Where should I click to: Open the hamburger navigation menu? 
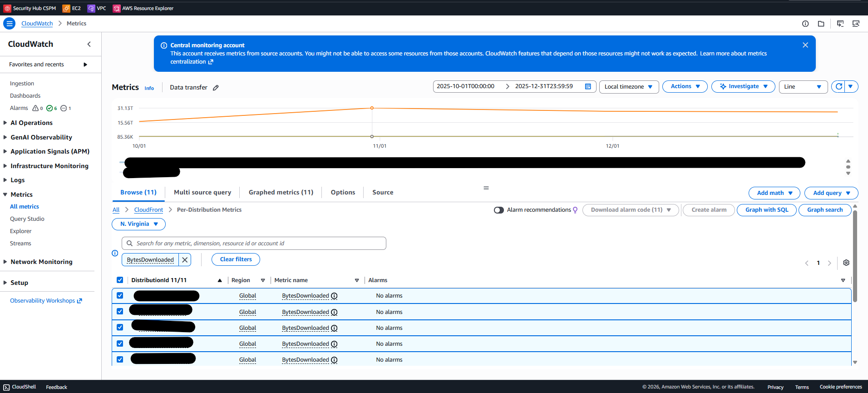click(x=10, y=24)
